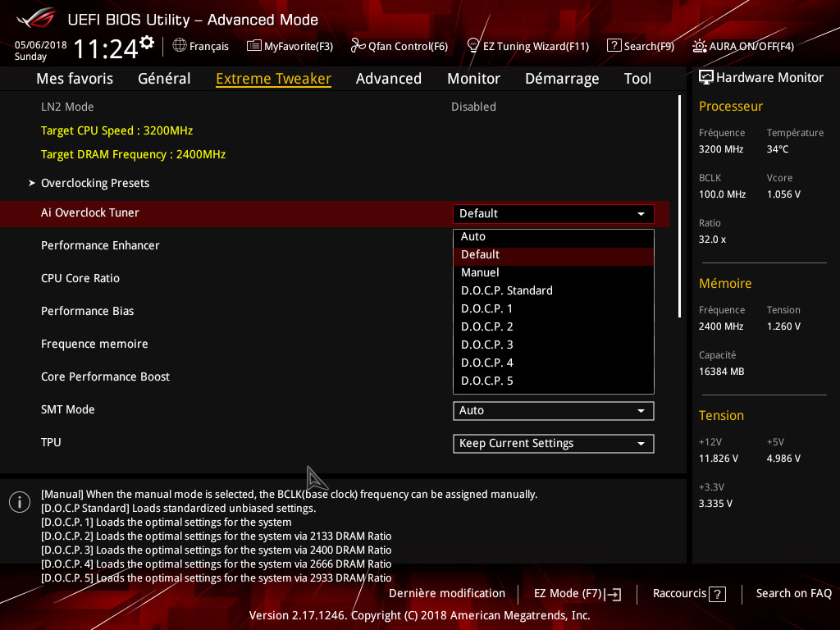840x630 pixels.
Task: Click the globe icon for Français language
Action: [x=180, y=46]
